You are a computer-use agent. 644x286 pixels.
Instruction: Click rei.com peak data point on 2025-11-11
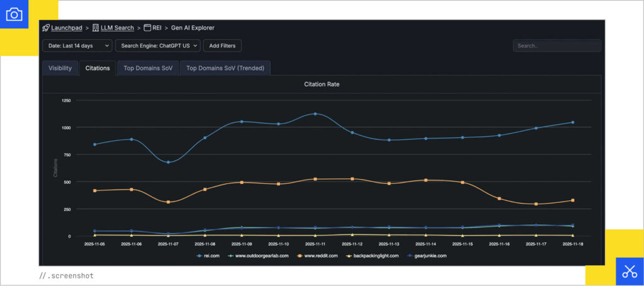click(315, 114)
